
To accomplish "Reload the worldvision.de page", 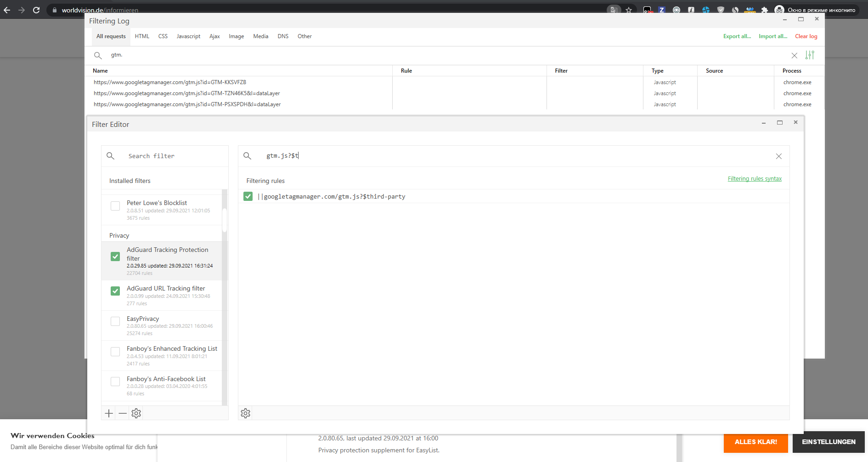I will pos(36,10).
